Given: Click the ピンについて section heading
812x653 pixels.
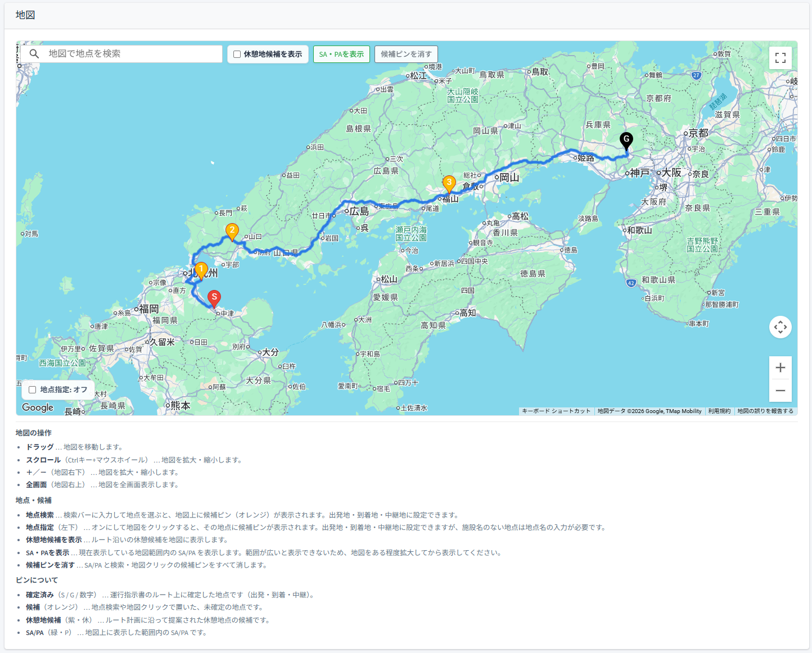Looking at the screenshot, I should coord(37,580).
